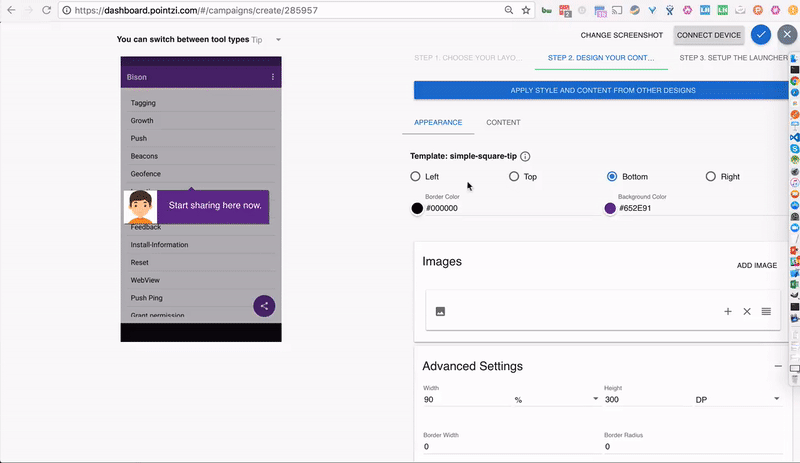Select the Top position radio button
This screenshot has height=463, width=800.
tap(514, 177)
